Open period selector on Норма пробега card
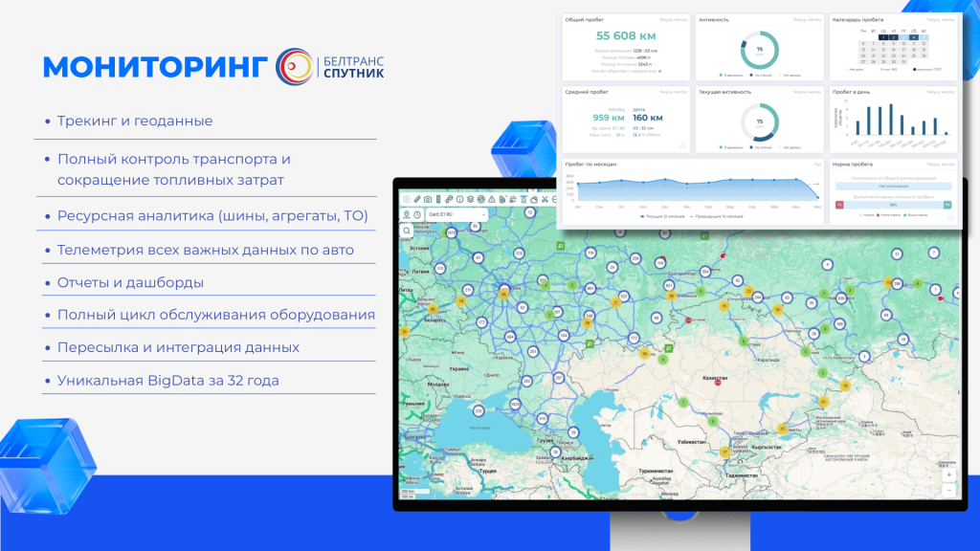This screenshot has height=551, width=980. point(941,165)
